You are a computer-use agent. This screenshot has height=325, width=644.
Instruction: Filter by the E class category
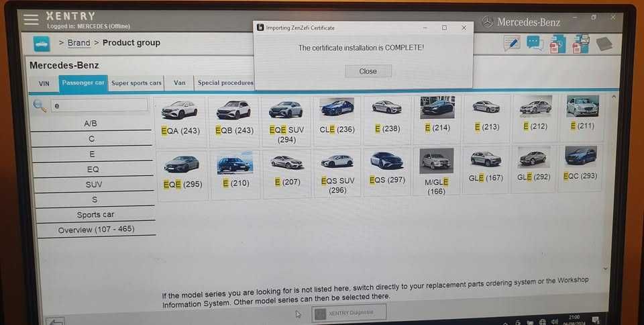[x=93, y=154]
